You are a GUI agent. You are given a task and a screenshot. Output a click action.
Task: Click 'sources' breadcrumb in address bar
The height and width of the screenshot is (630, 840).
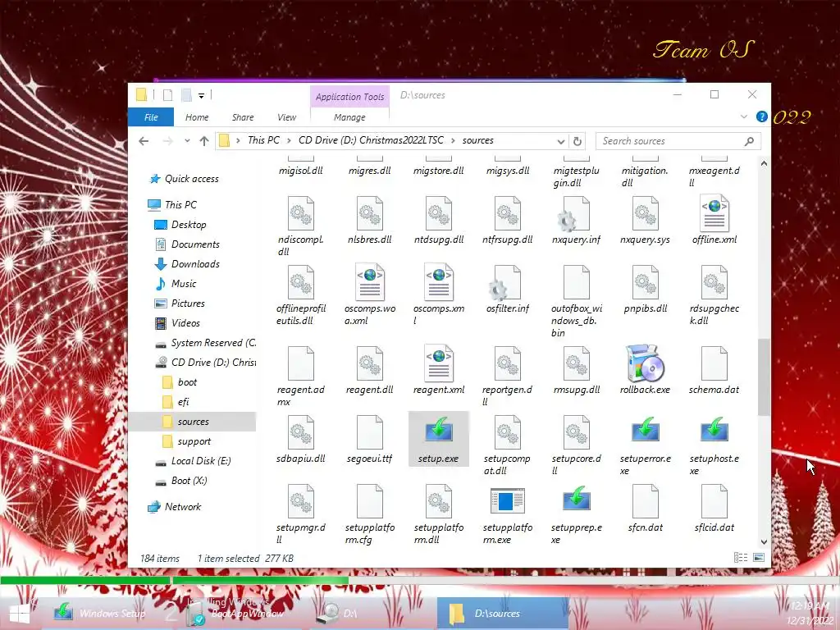[478, 140]
